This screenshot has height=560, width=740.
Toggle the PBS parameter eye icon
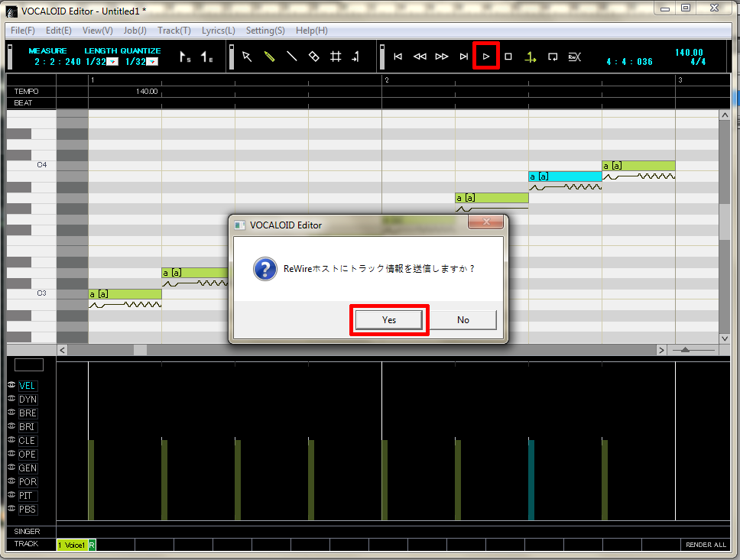coord(11,508)
